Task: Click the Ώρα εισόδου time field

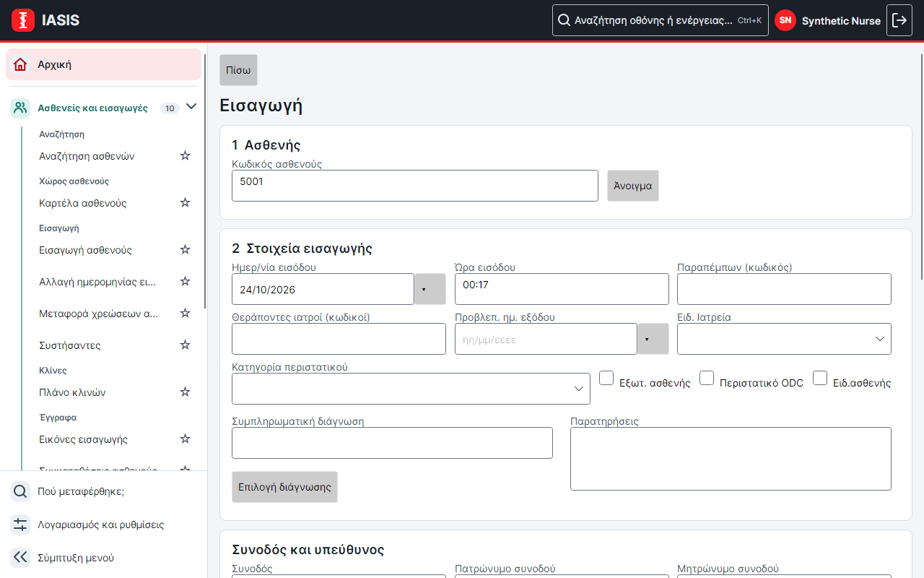Action: pos(562,289)
